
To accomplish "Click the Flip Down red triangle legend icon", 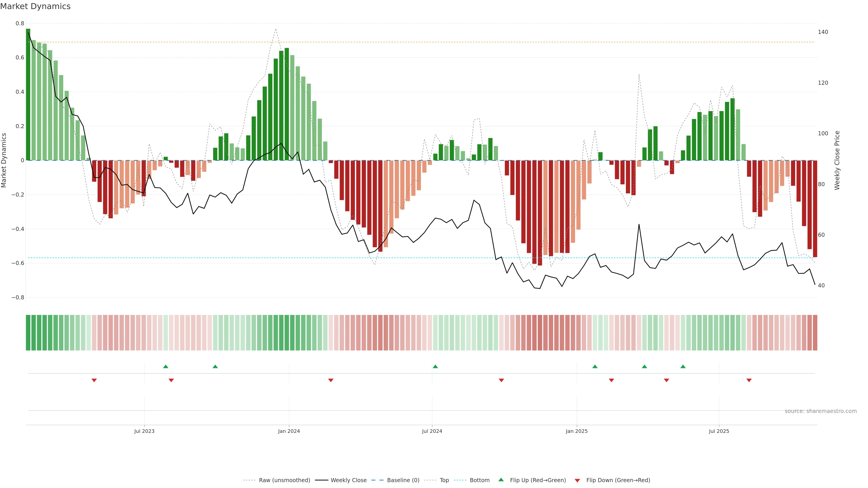I will click(x=577, y=481).
